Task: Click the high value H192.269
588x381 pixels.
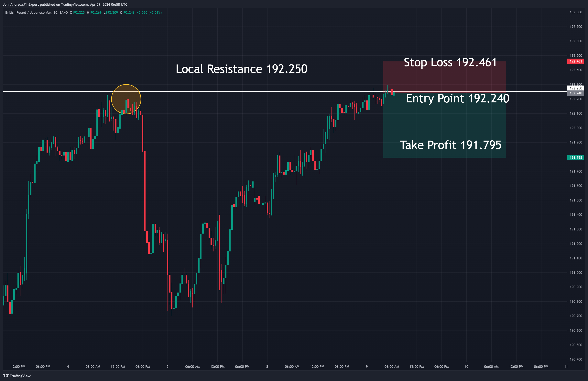Action: pos(94,13)
